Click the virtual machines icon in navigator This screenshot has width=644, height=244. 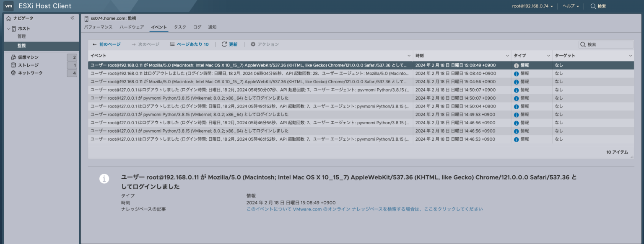(13, 57)
